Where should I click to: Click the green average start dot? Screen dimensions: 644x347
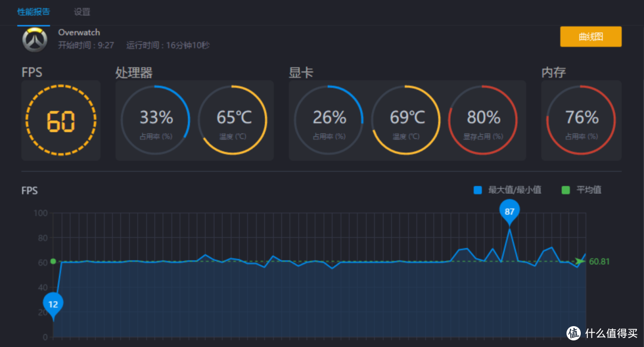tap(53, 261)
